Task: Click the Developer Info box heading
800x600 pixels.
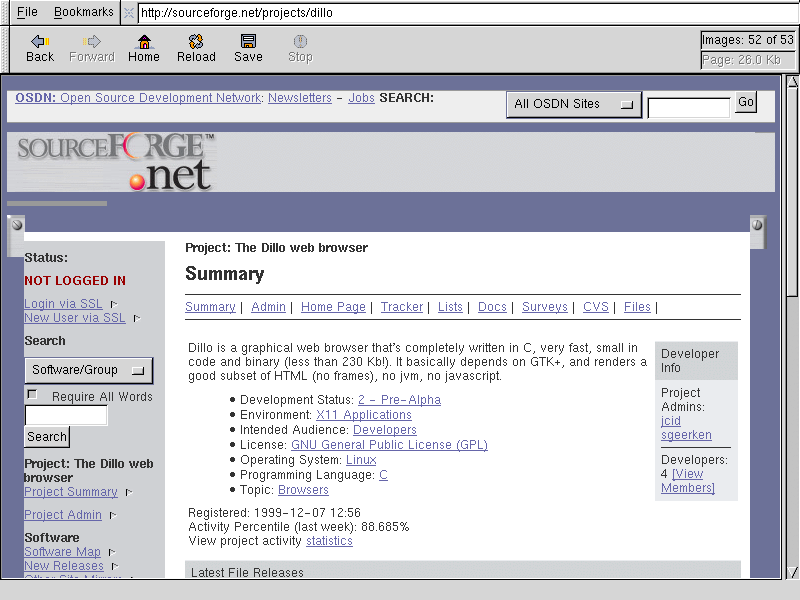Action: [696, 361]
